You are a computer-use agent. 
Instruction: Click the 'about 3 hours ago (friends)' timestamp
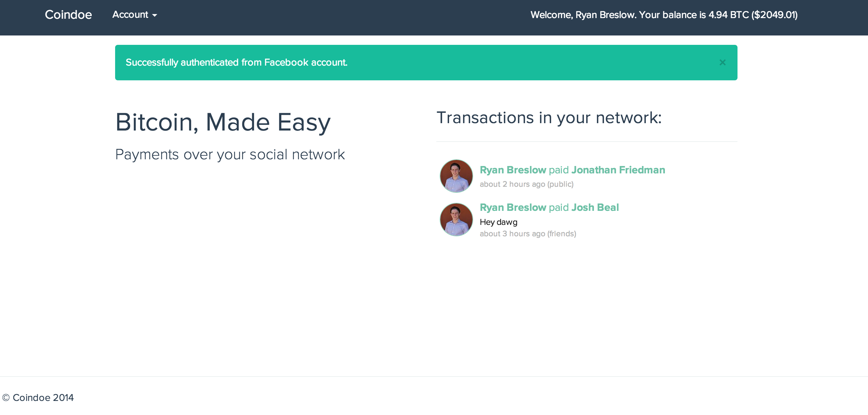(528, 234)
